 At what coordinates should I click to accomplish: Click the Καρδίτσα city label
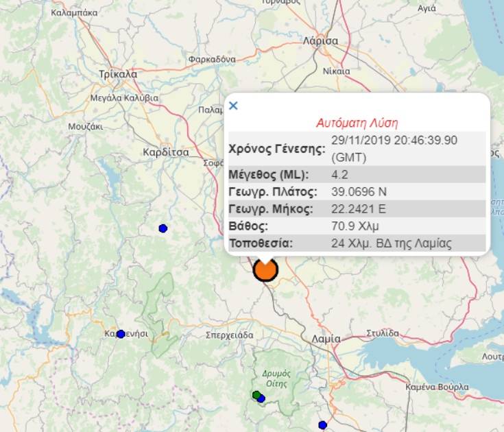[166, 152]
